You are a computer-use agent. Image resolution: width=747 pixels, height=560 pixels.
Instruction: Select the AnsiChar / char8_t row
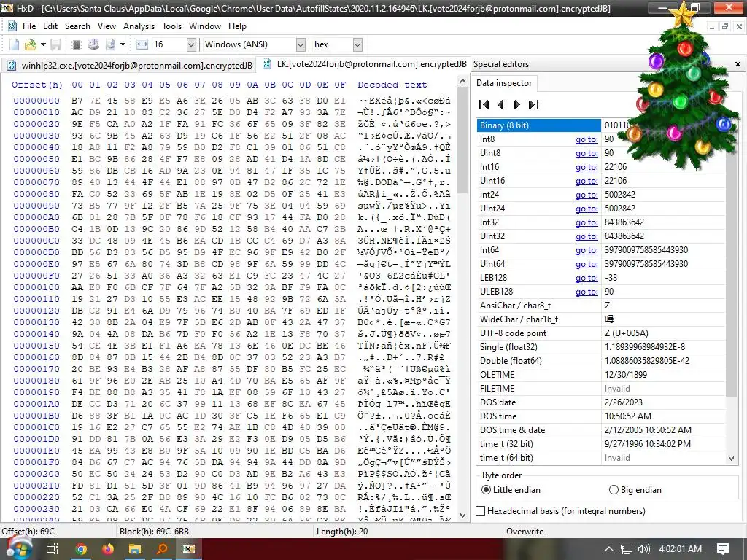pyautogui.click(x=601, y=306)
